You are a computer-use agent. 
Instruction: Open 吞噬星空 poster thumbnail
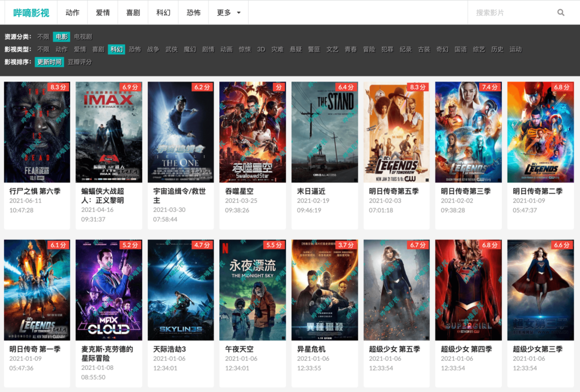(253, 132)
